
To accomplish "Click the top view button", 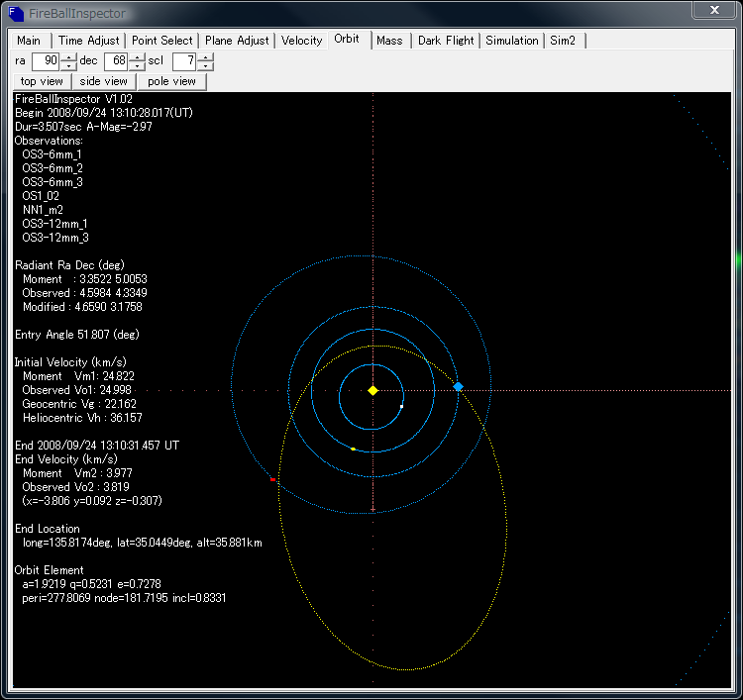I will [42, 81].
